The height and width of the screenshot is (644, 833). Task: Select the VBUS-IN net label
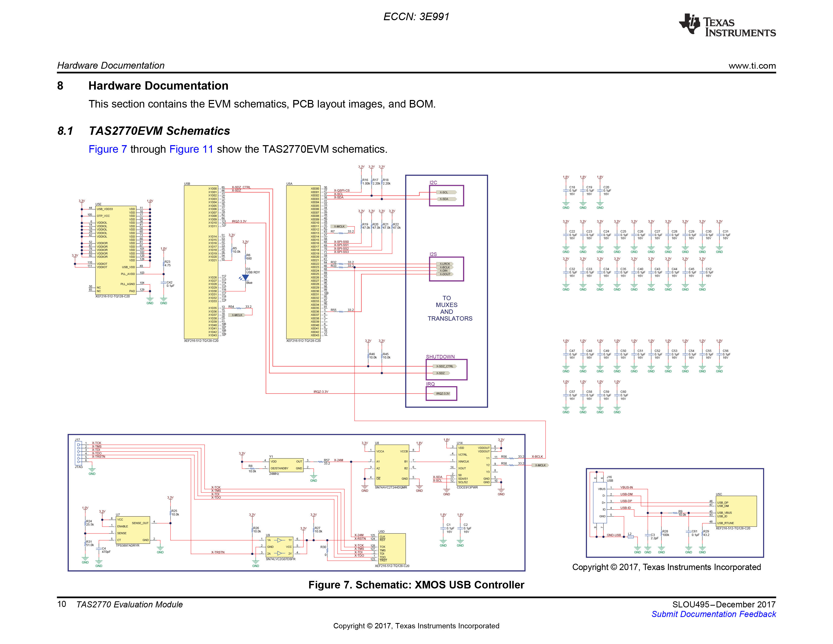(626, 487)
